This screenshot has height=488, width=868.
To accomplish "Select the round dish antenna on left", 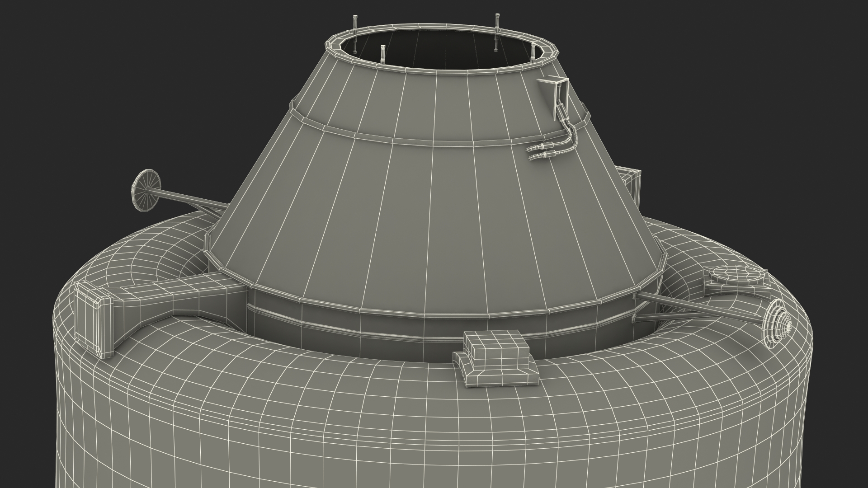I will coord(146,190).
